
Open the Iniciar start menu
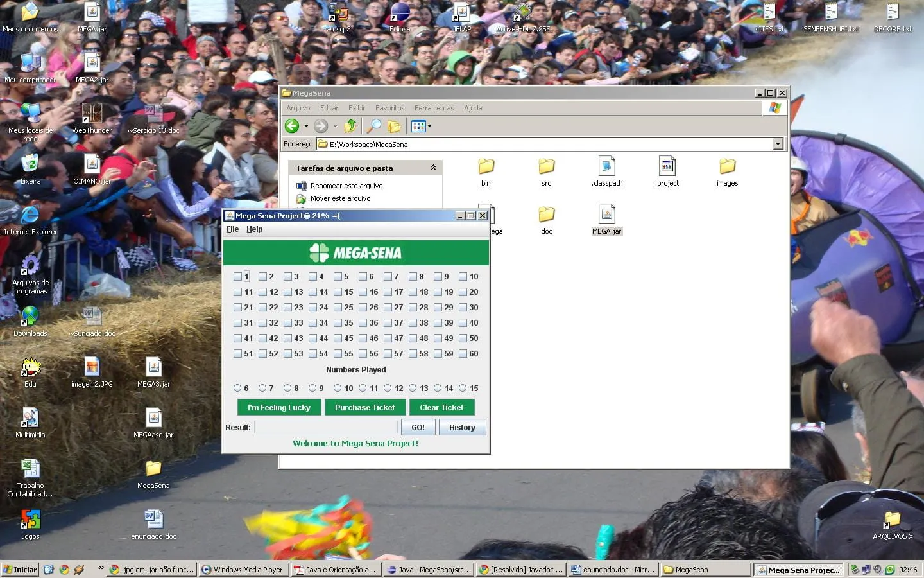click(x=20, y=570)
